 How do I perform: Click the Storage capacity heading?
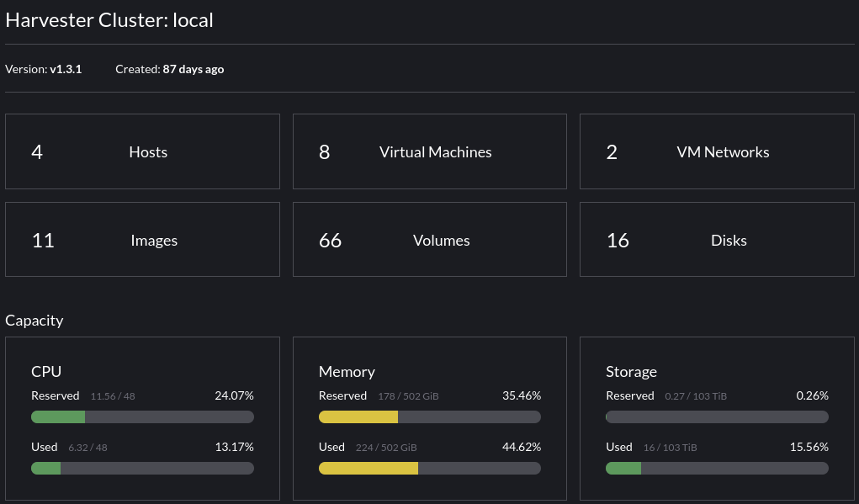pos(631,371)
